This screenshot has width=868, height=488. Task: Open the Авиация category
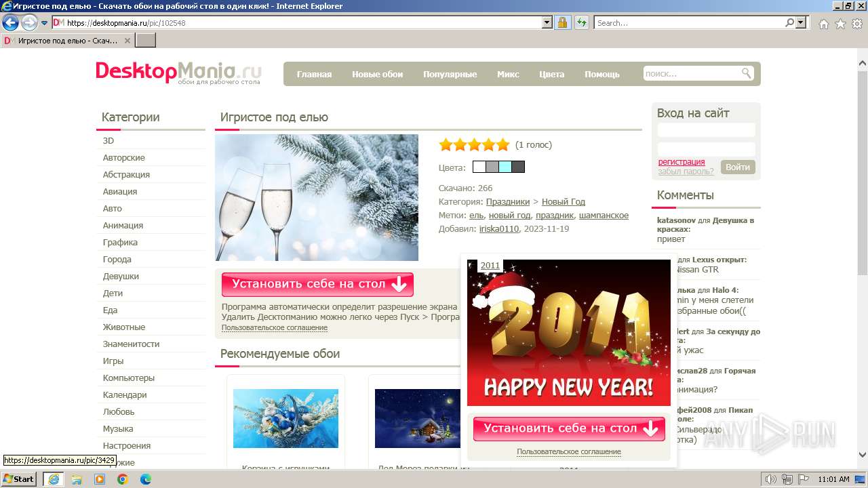point(120,191)
